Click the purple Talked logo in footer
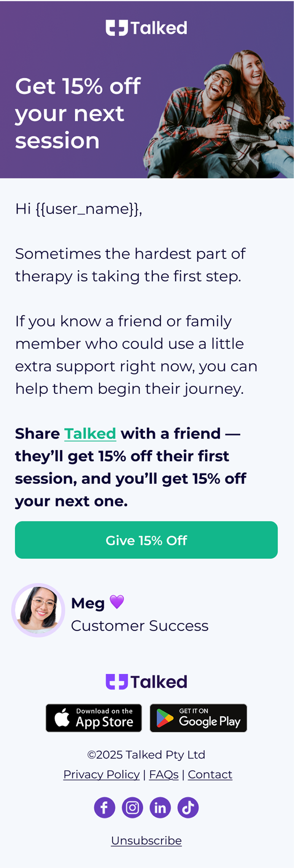The image size is (294, 868). tap(146, 682)
